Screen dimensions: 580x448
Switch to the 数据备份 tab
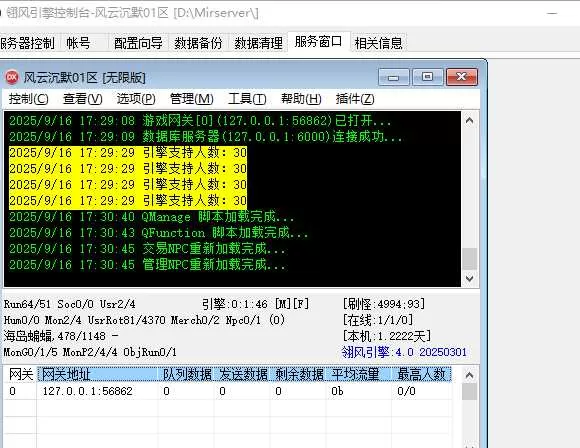click(198, 43)
